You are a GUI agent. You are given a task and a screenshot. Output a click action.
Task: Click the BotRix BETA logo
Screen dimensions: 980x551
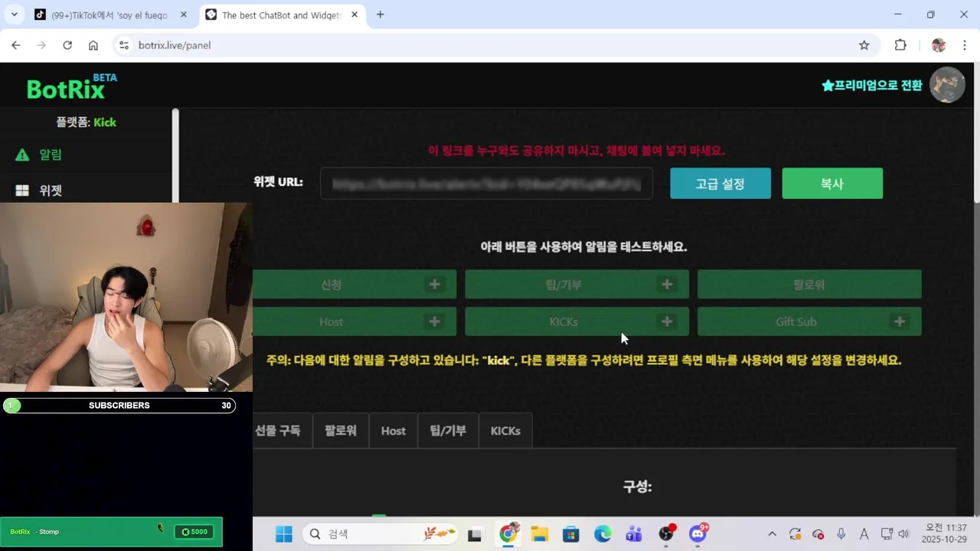[72, 86]
